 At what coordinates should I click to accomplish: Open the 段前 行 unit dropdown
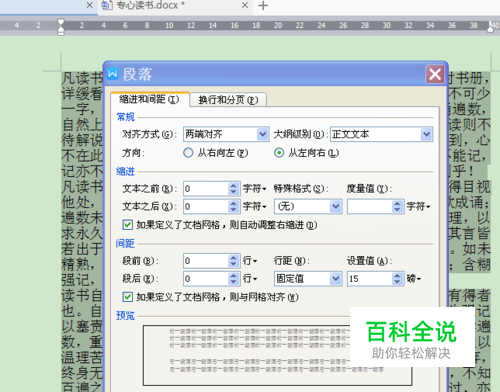250,261
